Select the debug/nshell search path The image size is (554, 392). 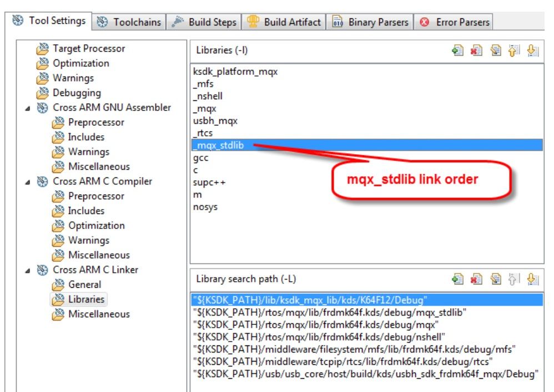pyautogui.click(x=367, y=337)
